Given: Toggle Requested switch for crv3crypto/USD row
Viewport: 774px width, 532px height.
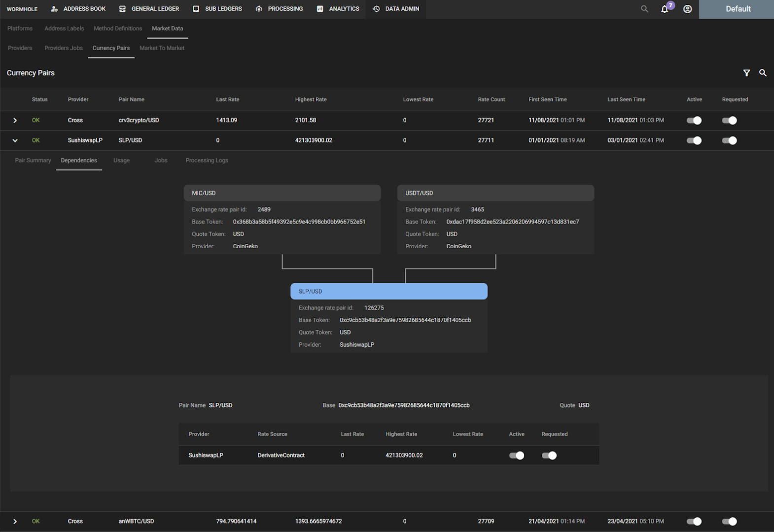Looking at the screenshot, I should pyautogui.click(x=729, y=120).
